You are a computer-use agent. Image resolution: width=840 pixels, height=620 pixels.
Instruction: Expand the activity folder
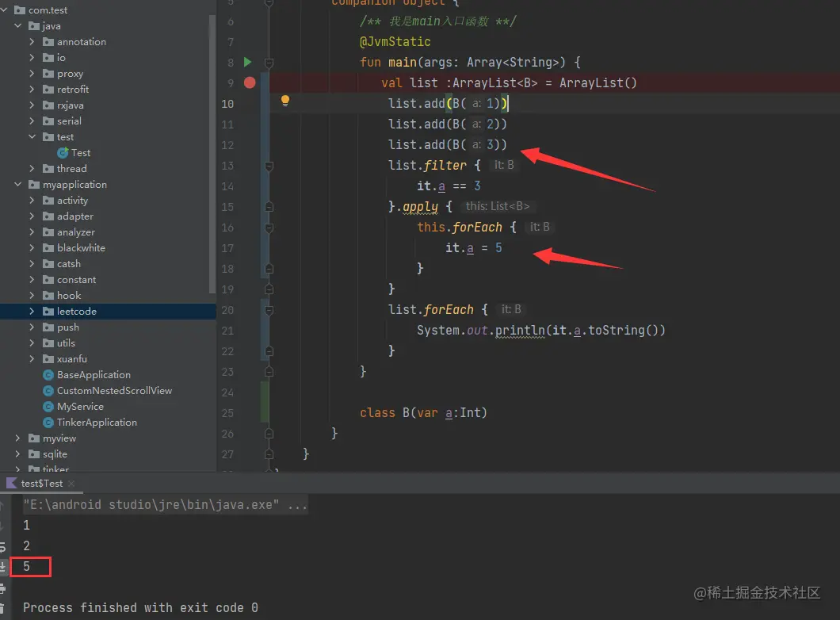point(32,201)
